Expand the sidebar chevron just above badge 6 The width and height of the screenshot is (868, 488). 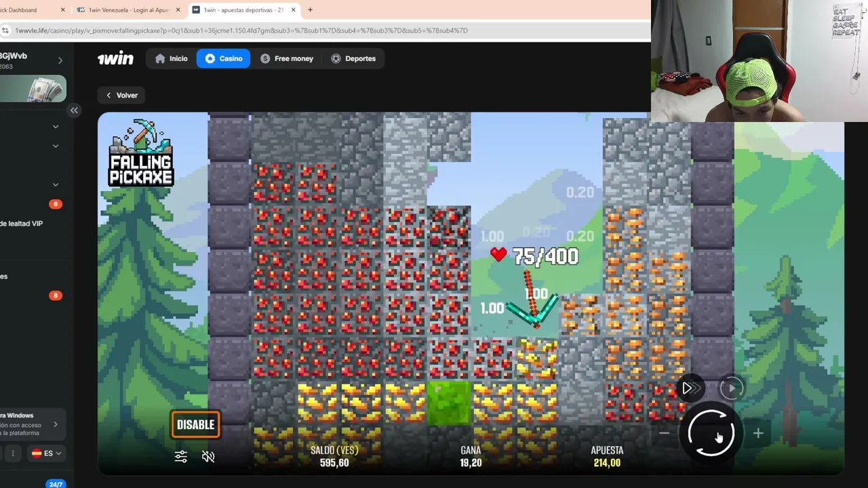coord(56,184)
